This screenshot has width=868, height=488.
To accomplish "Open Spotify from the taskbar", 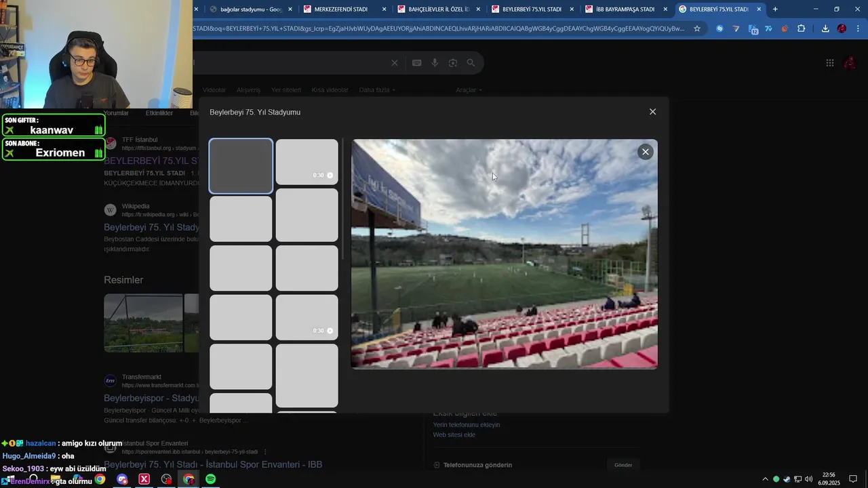I will (211, 479).
